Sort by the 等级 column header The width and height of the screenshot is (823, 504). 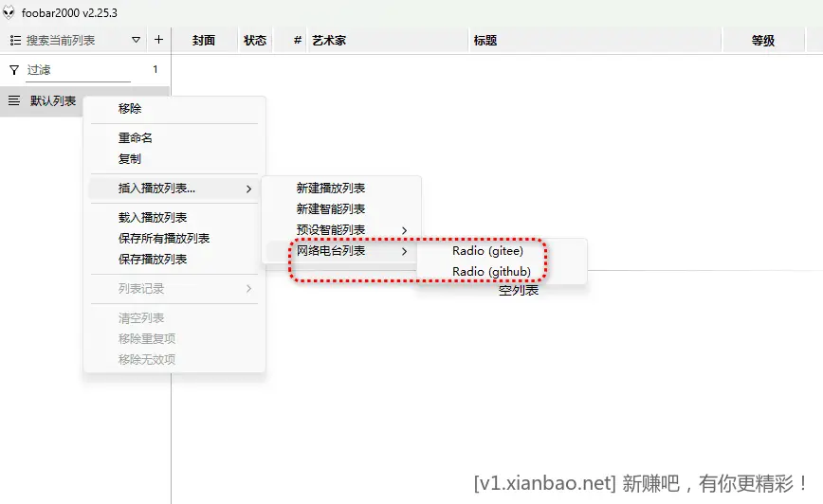pyautogui.click(x=762, y=41)
